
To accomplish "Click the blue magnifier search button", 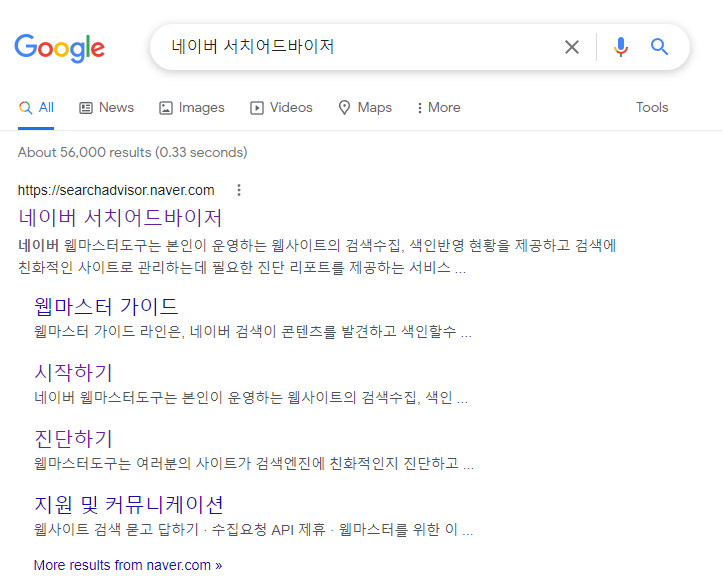I will (659, 47).
